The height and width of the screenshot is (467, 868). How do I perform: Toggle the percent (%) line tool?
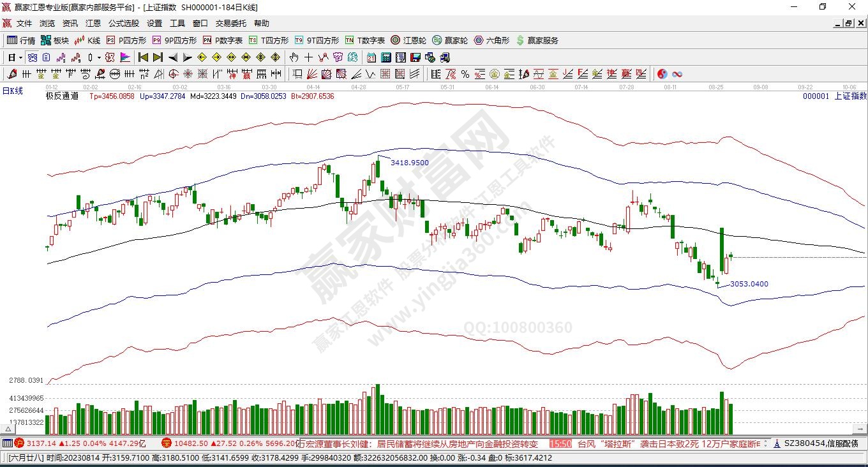coord(465,74)
